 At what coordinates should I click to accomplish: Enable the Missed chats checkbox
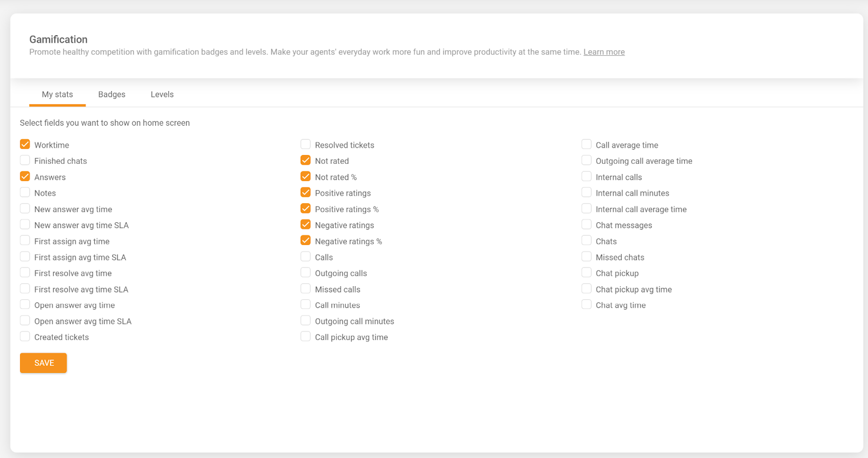tap(586, 257)
